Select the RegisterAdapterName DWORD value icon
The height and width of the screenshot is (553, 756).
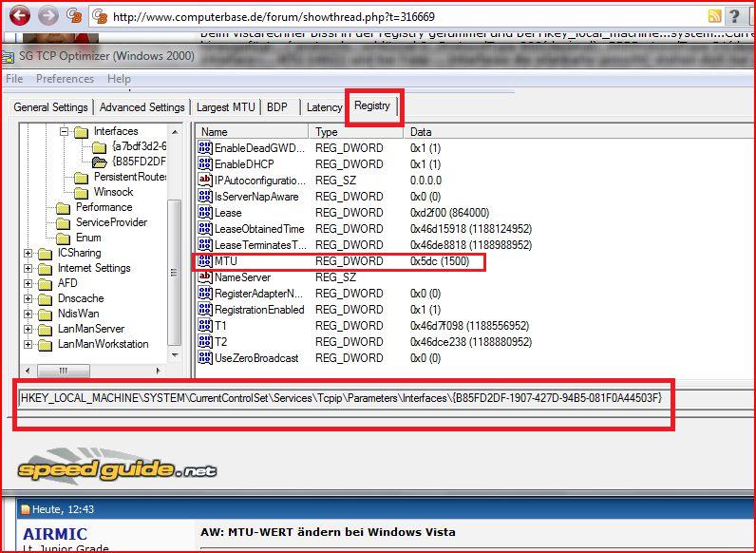205,293
